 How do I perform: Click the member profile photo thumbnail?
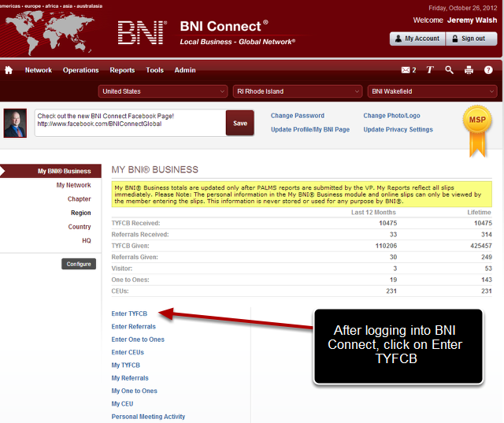point(15,123)
